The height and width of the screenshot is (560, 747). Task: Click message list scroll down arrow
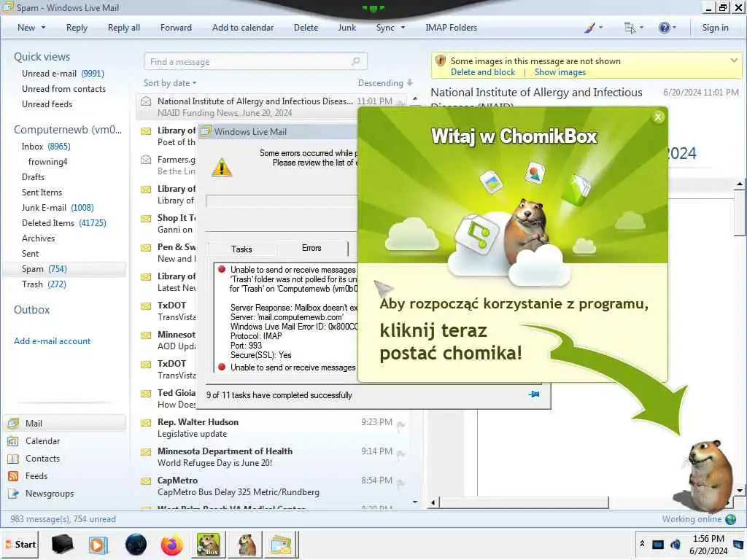(415, 502)
